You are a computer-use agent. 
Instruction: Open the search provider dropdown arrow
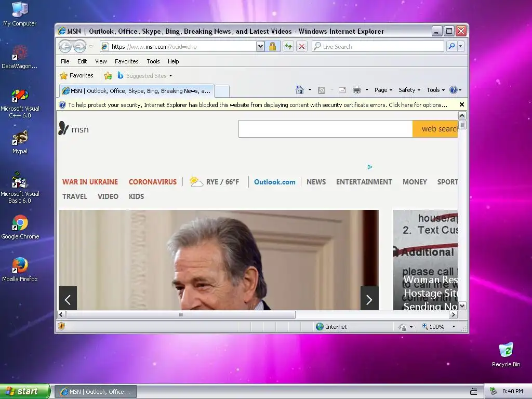(x=460, y=46)
